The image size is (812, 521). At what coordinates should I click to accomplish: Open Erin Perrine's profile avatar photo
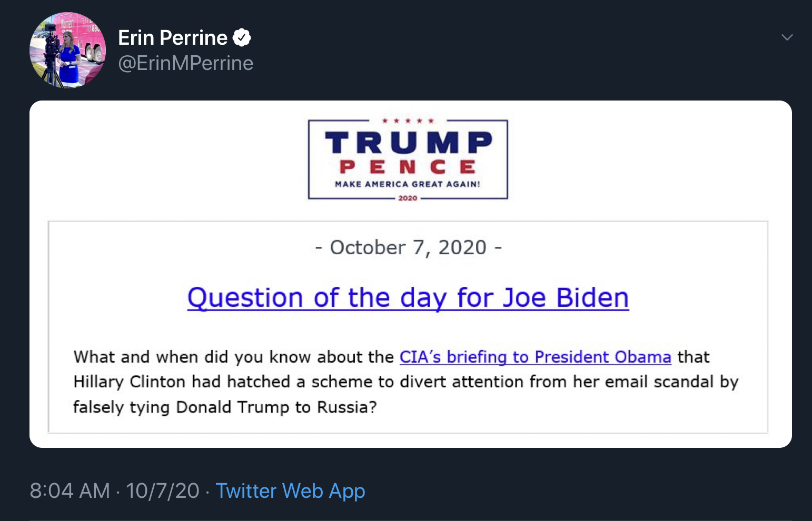click(67, 50)
